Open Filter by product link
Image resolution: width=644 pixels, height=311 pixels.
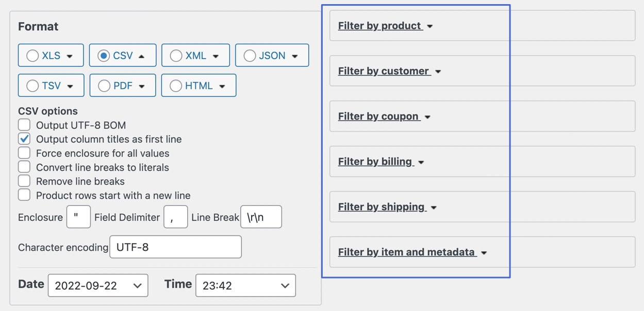click(381, 26)
